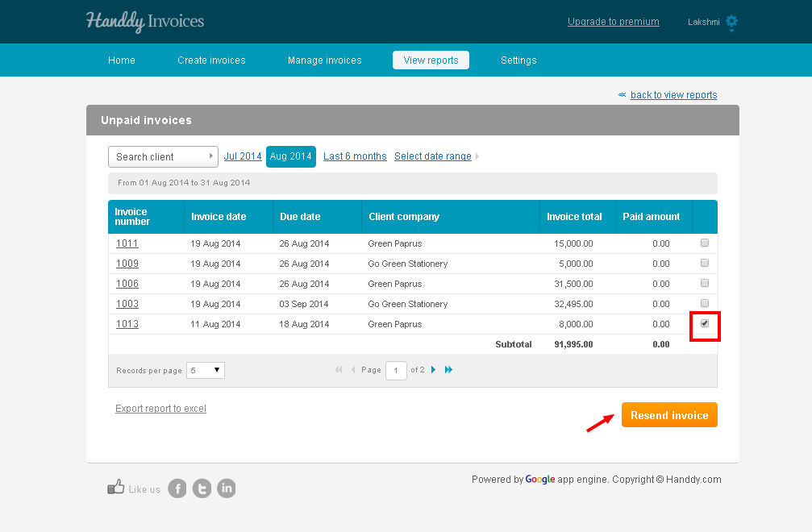
Task: Click the 15,000.00 invoice total
Action: pyautogui.click(x=574, y=243)
